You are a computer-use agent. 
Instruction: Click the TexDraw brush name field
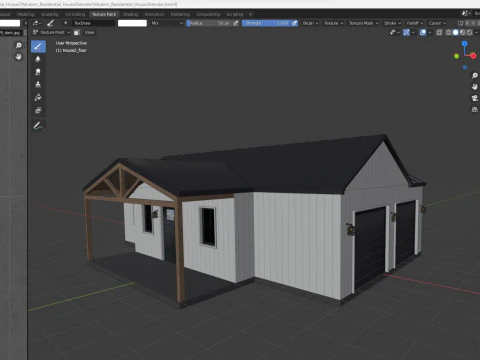coord(94,23)
